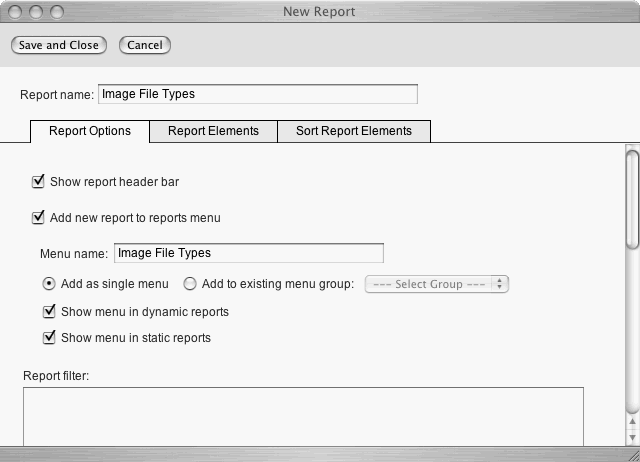Select the Report Options tab

pos(90,131)
